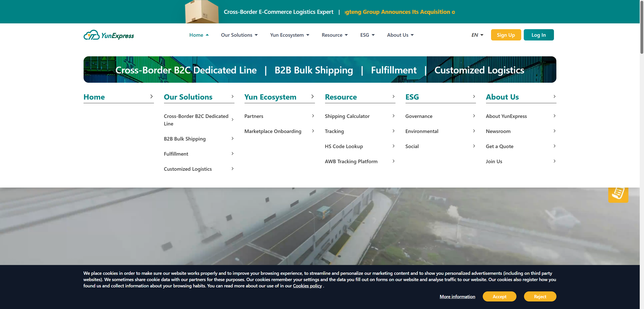Image resolution: width=644 pixels, height=309 pixels.
Task: Click the arrow next to HS Code Lookup
Action: (x=393, y=146)
